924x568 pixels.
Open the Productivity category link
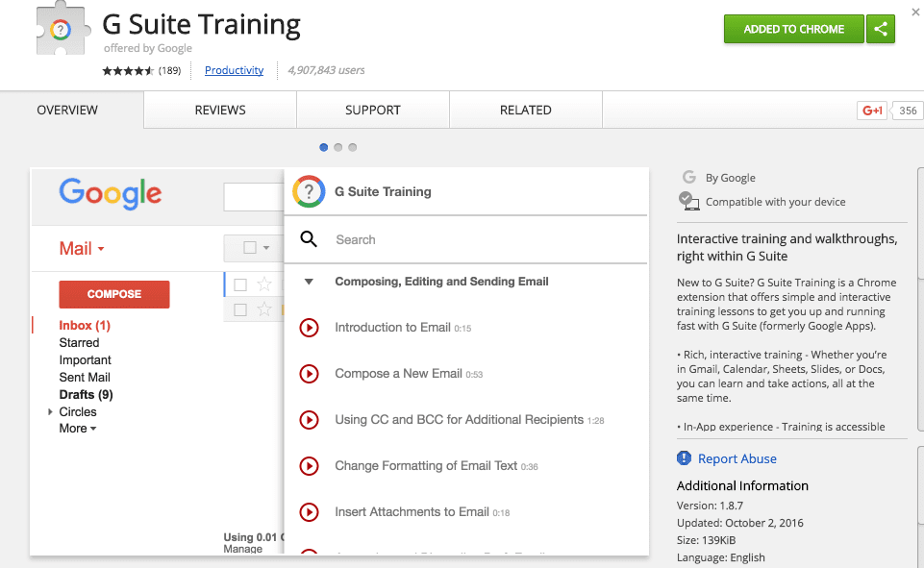[x=234, y=70]
